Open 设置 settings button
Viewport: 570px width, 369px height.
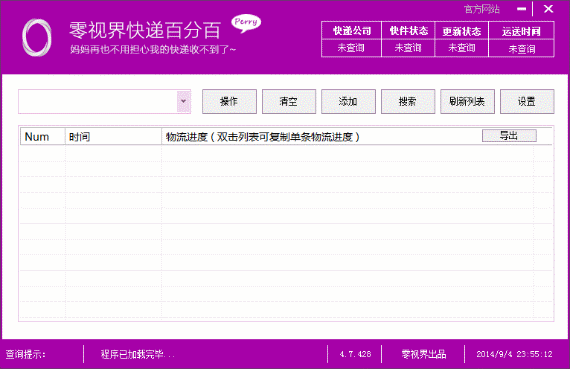pyautogui.click(x=527, y=101)
